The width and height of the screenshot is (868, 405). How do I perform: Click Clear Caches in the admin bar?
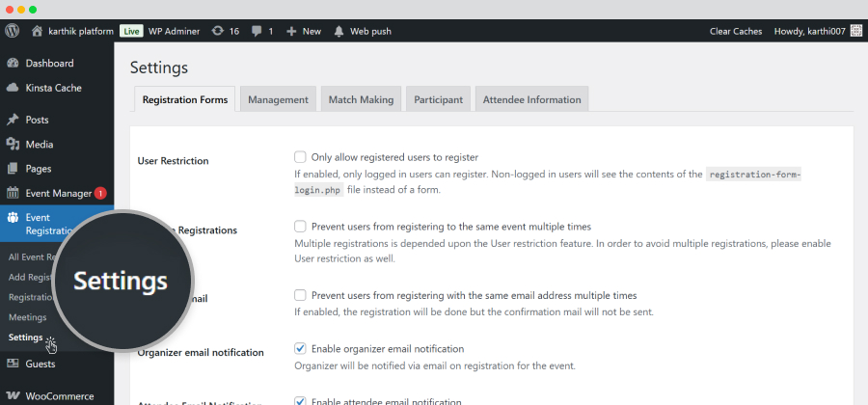(736, 32)
